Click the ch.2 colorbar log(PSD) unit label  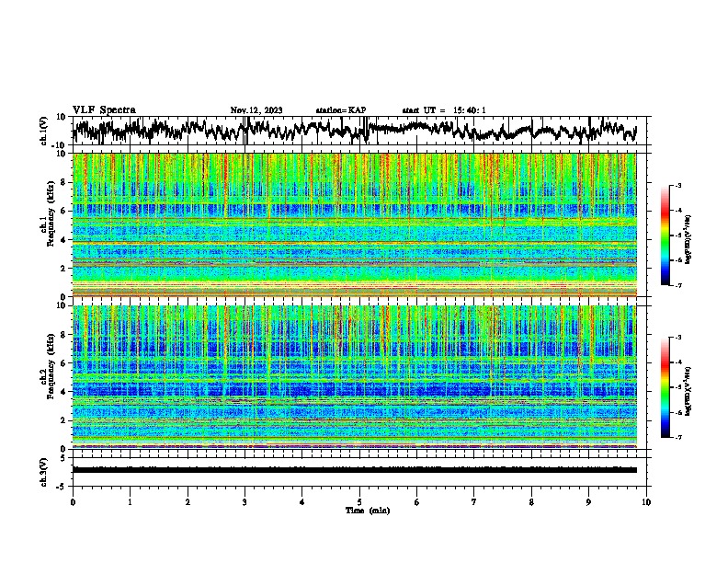click(688, 391)
